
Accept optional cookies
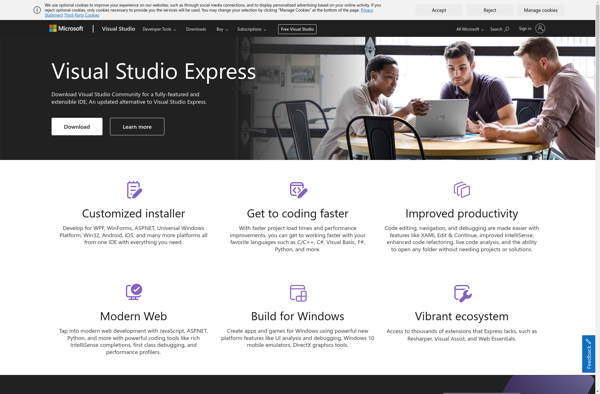(439, 10)
